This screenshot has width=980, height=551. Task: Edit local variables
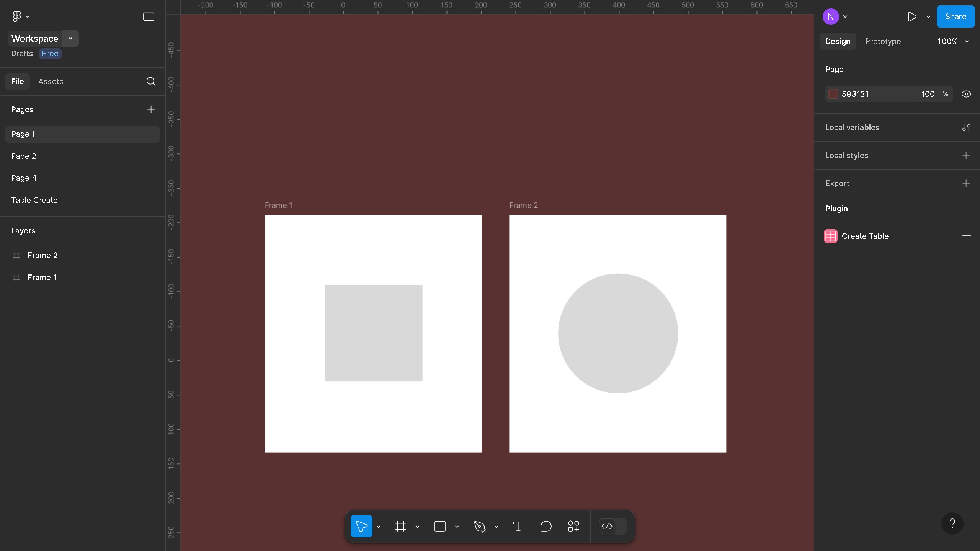(x=966, y=127)
